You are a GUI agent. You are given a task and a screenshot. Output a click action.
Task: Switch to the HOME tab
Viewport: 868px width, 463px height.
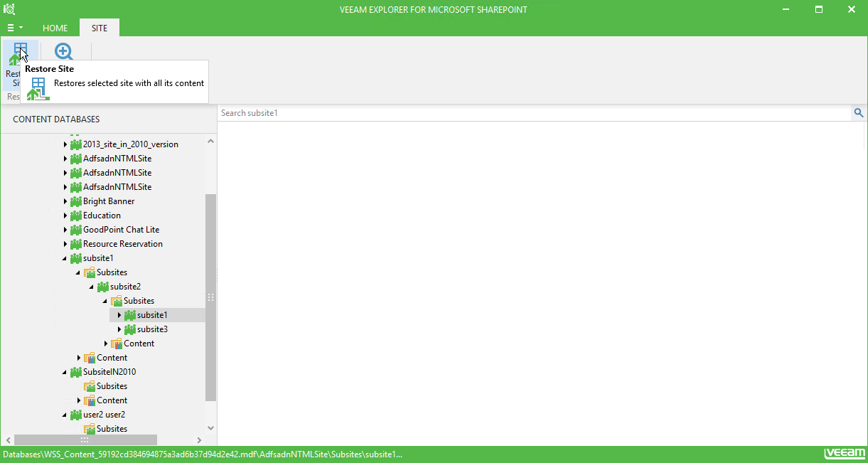point(55,28)
